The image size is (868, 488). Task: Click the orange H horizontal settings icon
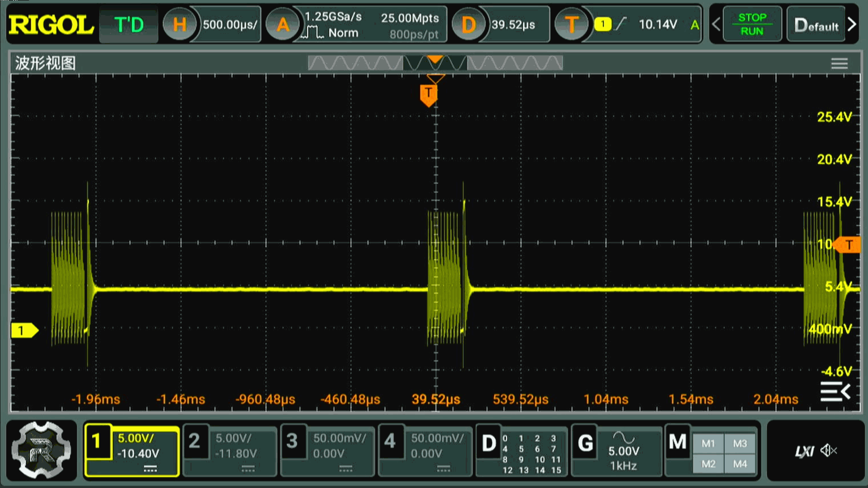(x=179, y=24)
